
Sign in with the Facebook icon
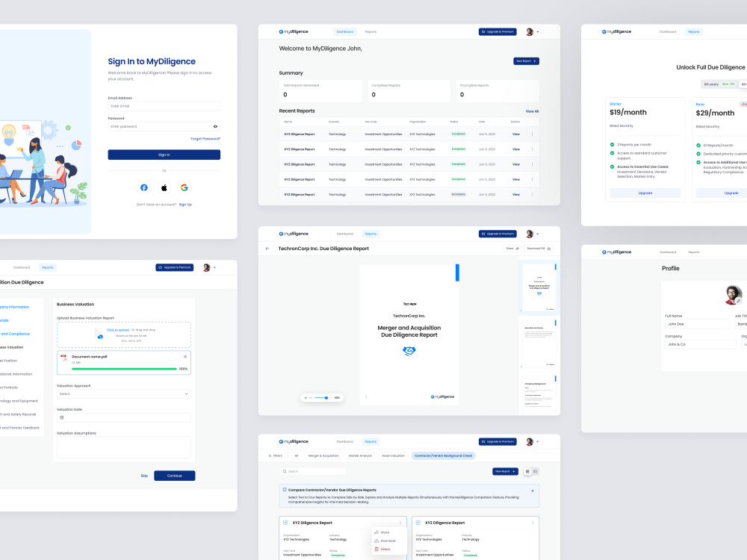click(x=144, y=187)
